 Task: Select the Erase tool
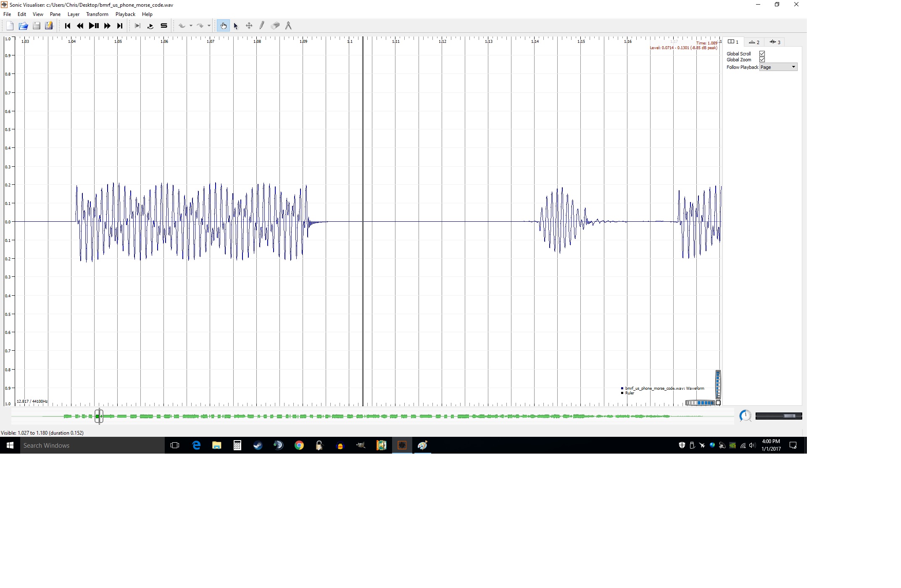click(x=275, y=26)
